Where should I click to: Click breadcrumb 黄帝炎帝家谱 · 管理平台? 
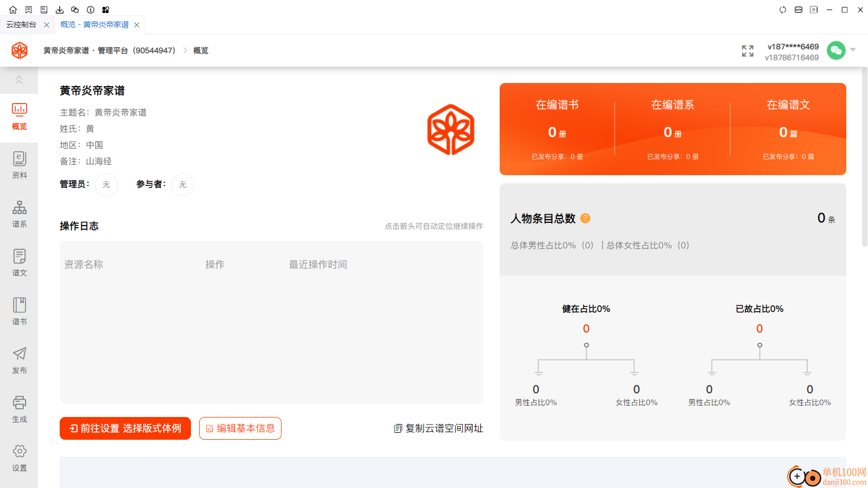coord(109,50)
